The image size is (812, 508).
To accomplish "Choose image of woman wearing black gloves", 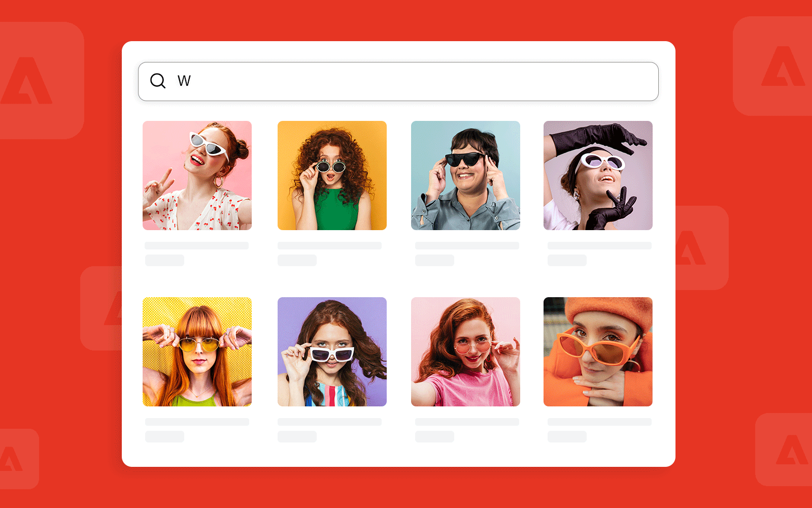I will [x=598, y=175].
